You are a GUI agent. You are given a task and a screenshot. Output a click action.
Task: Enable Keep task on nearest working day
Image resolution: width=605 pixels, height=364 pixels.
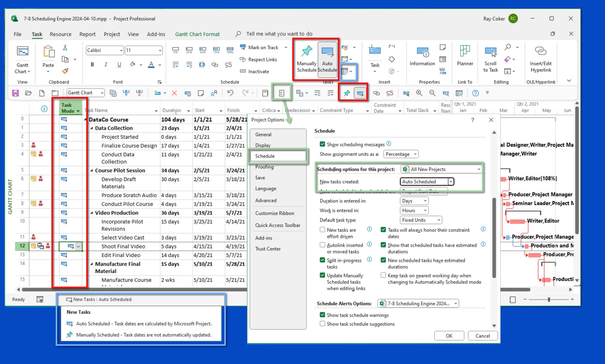[x=383, y=275]
